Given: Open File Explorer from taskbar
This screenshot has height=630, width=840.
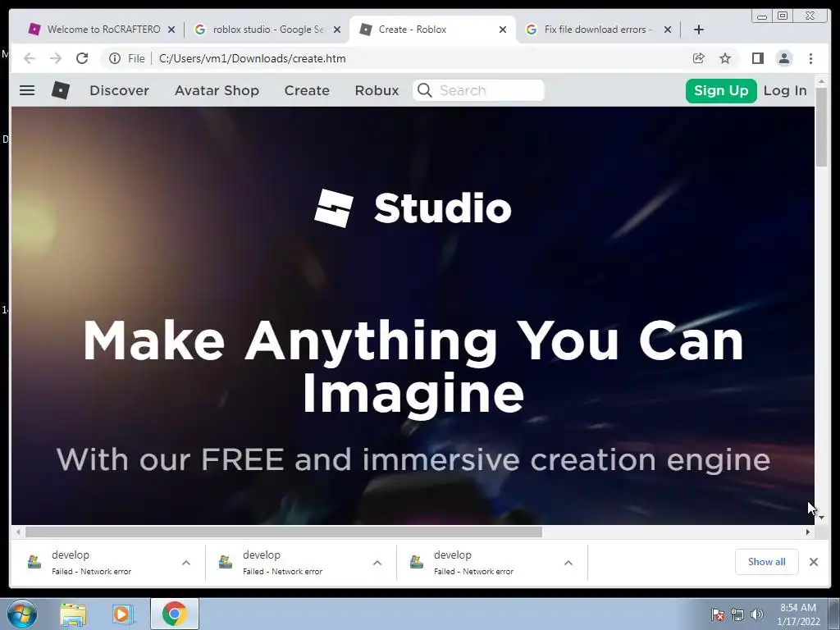Looking at the screenshot, I should click(x=73, y=614).
